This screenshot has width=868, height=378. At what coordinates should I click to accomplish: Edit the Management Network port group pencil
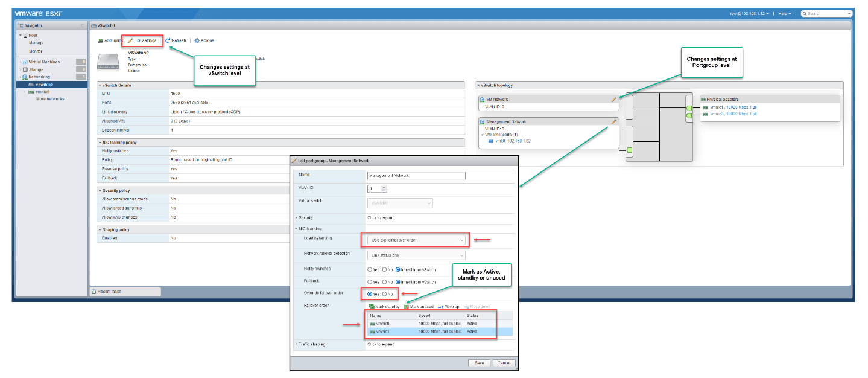614,121
